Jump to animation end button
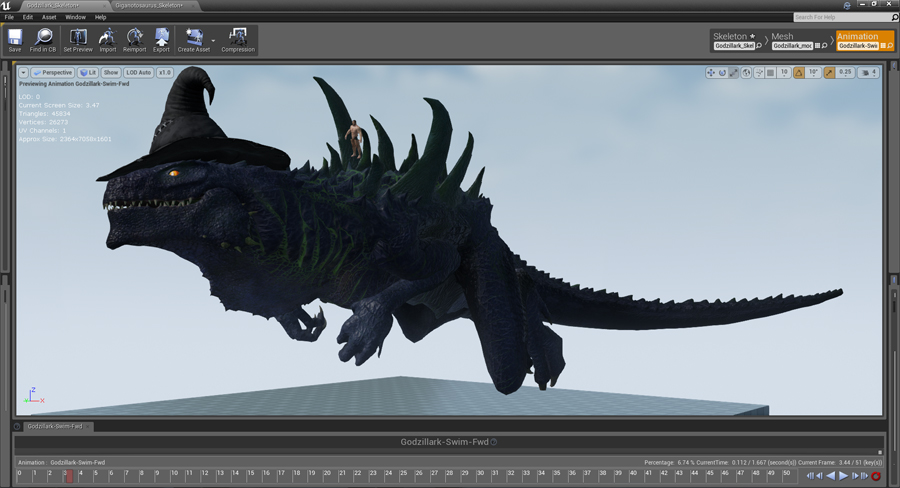 coord(864,475)
